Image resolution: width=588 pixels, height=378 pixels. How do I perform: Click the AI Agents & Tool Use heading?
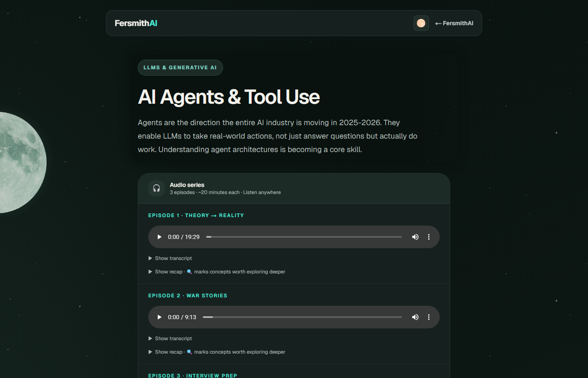[229, 97]
